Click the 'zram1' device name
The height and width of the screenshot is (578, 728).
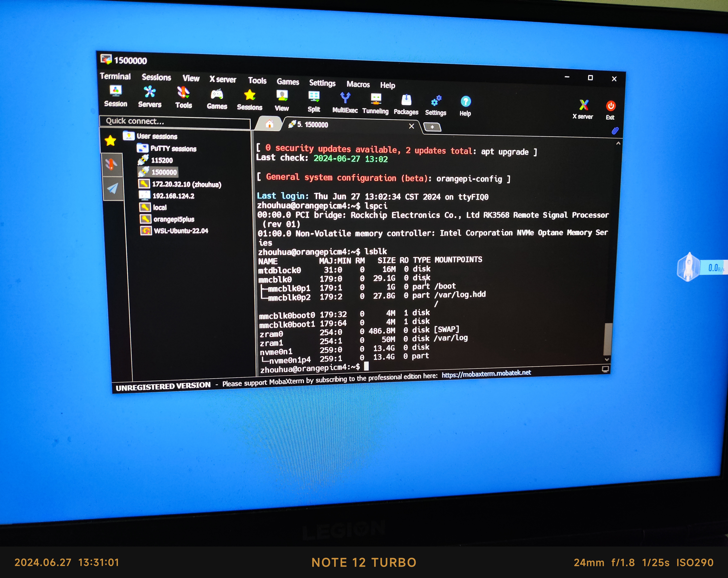point(271,343)
